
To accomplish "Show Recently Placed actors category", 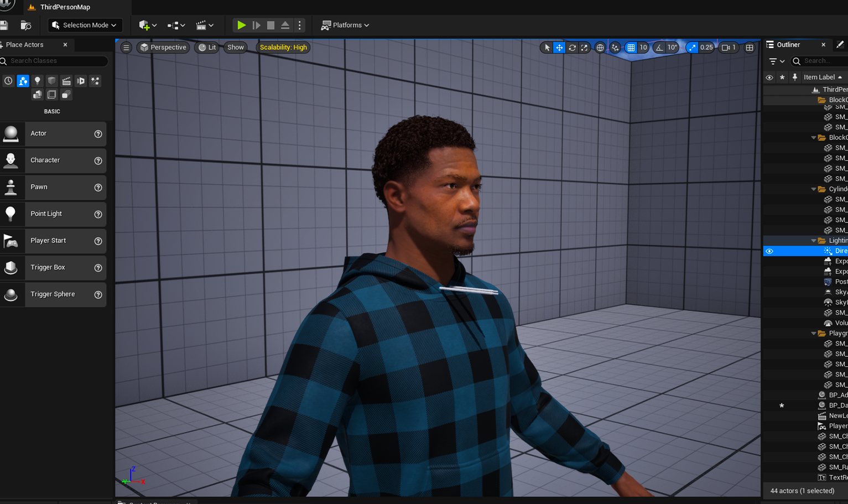I will click(8, 81).
